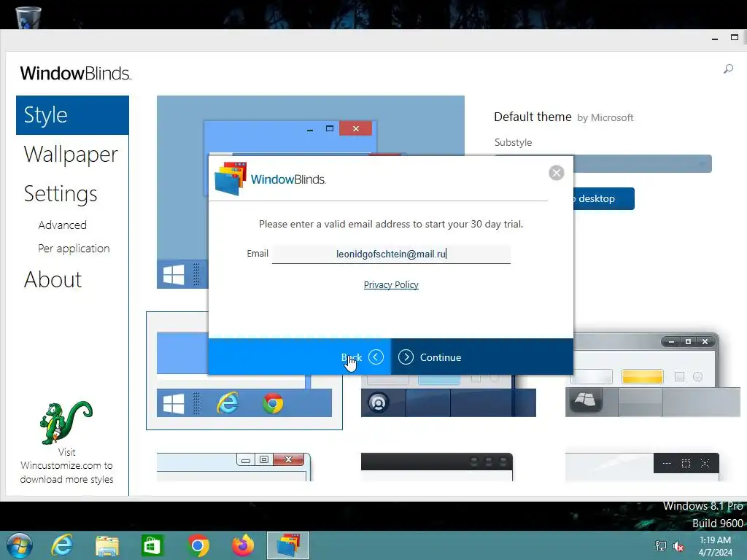
Task: Go to the About section
Action: pyautogui.click(x=53, y=279)
